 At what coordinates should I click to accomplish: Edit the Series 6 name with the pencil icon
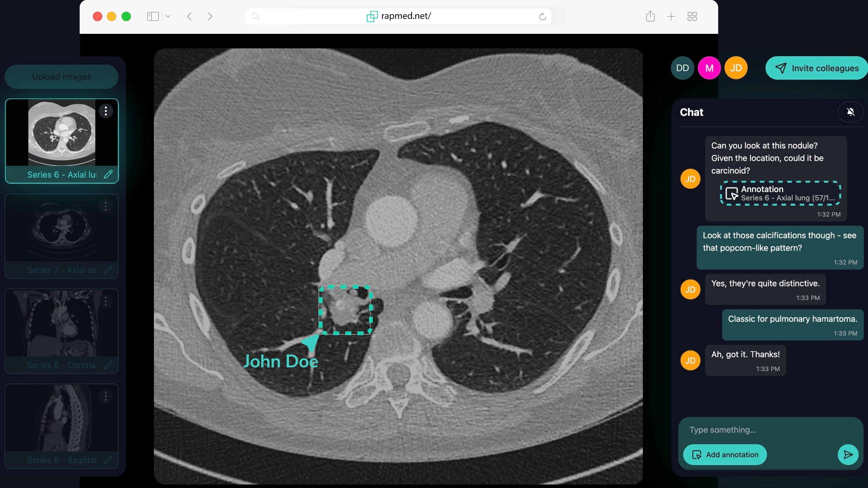tap(108, 175)
